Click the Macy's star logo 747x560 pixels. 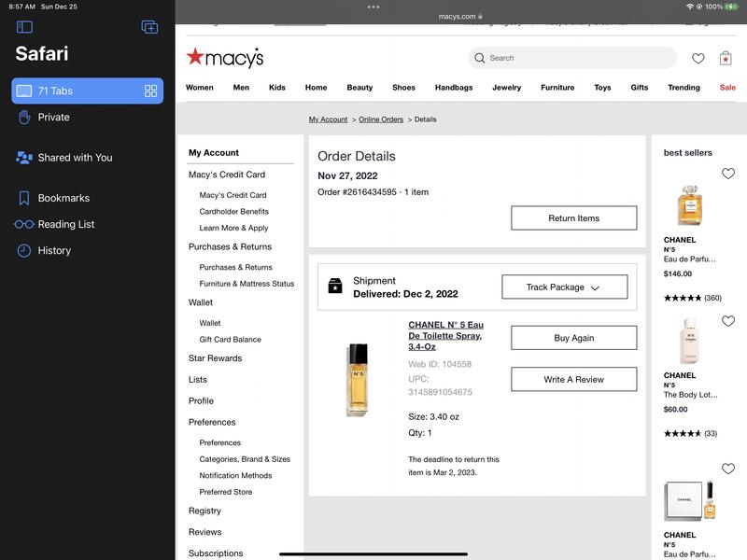click(x=195, y=57)
